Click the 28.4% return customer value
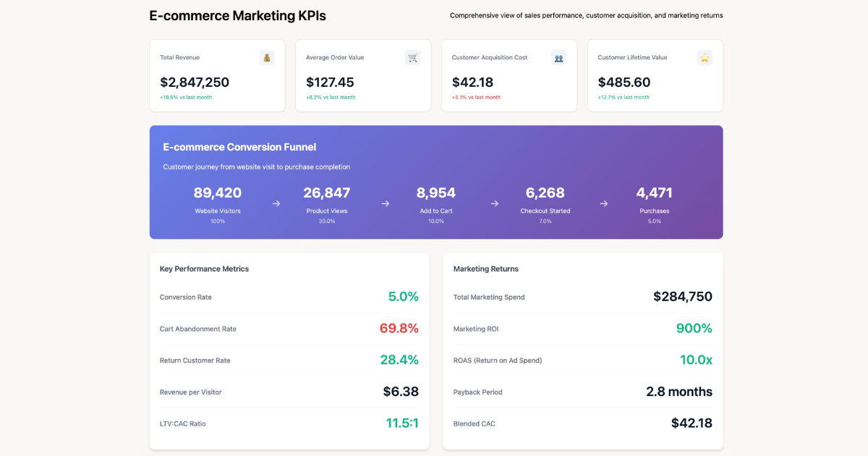868x456 pixels. click(x=399, y=360)
